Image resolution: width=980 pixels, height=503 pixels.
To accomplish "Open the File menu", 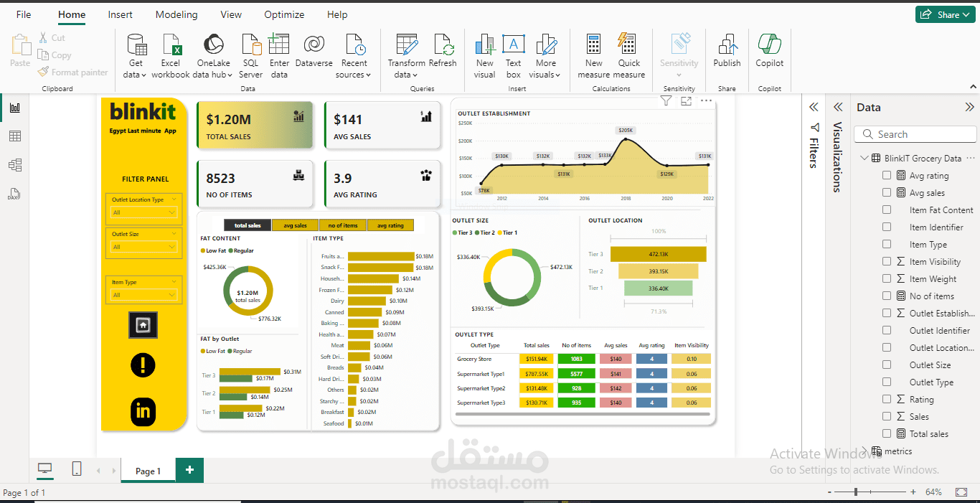I will (x=24, y=14).
